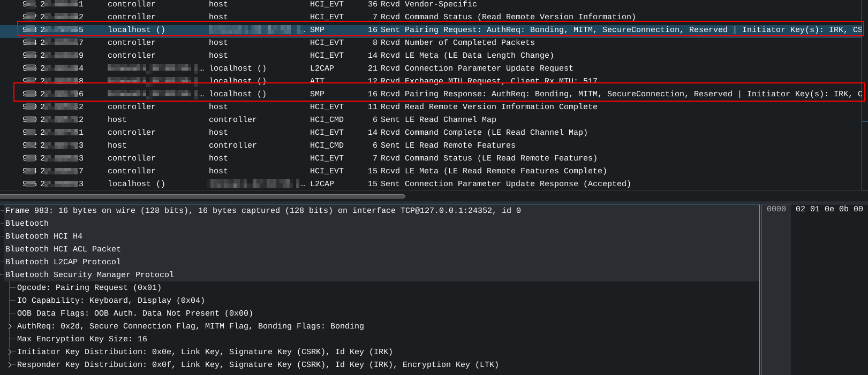Click the Frame 983 line in details
The image size is (868, 375).
[262, 211]
